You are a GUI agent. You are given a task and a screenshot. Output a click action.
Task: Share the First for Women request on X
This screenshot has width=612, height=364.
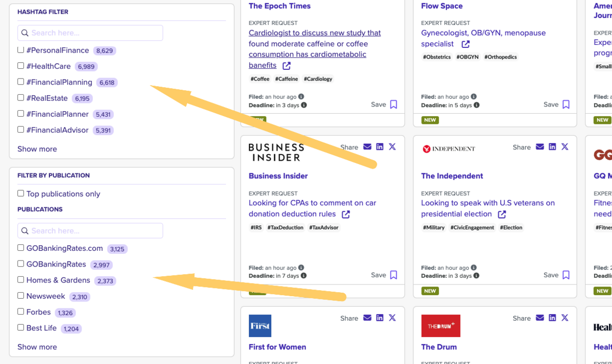point(392,318)
